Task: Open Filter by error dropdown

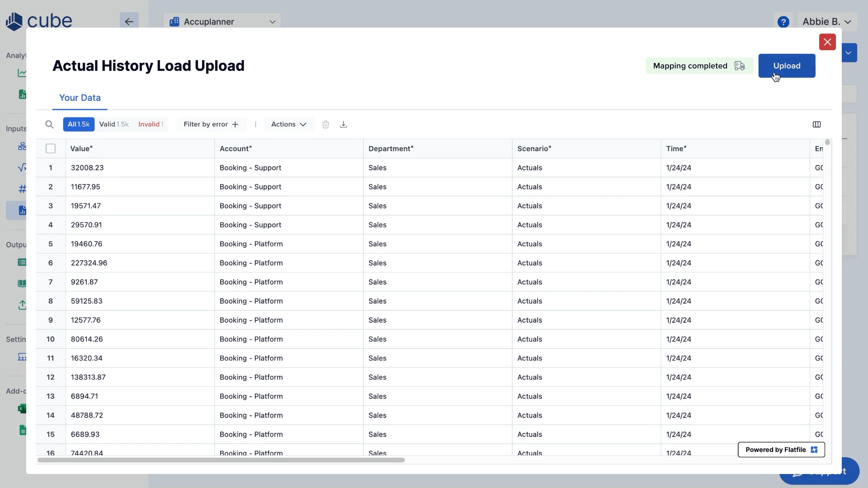Action: 211,124
